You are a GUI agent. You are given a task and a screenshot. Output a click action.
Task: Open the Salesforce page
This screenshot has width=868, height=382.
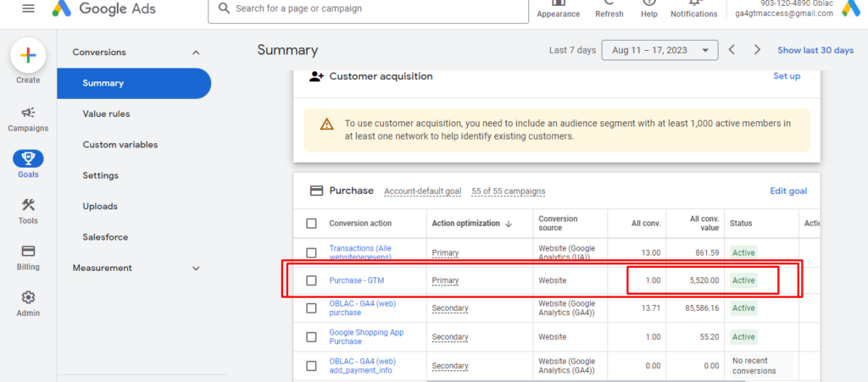105,237
